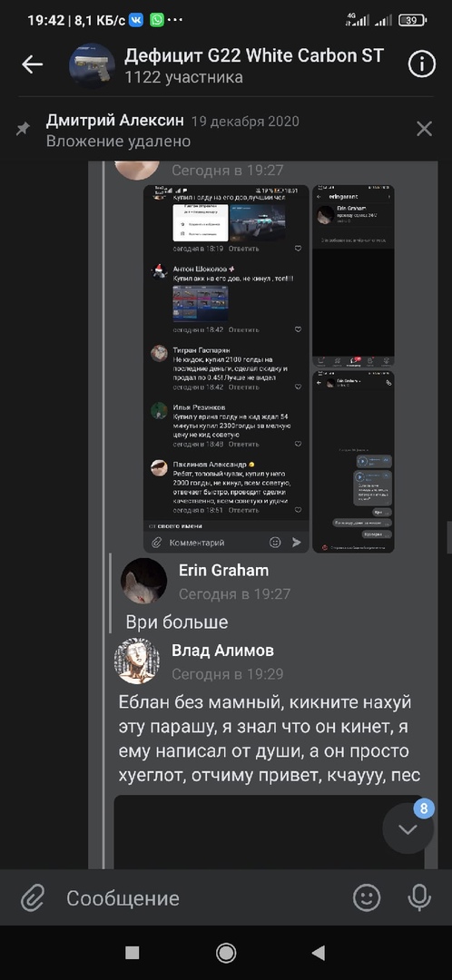
Task: Open Влад Алимов's profile avatar
Action: click(137, 661)
